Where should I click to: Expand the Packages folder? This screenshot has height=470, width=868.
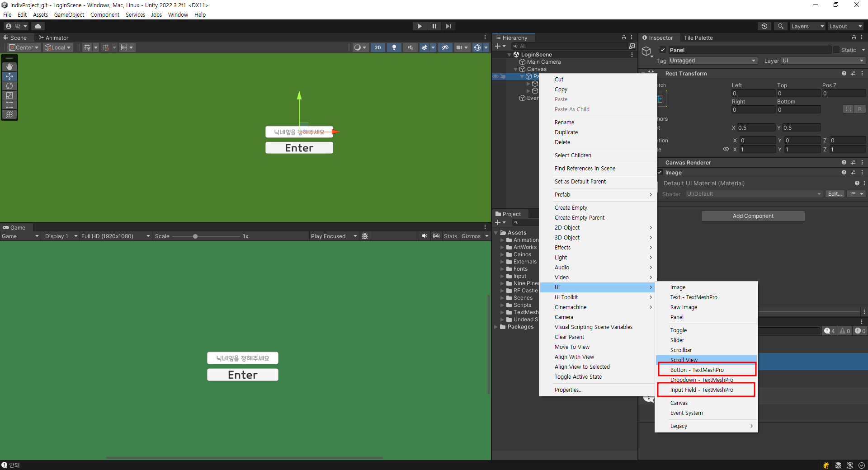pyautogui.click(x=496, y=327)
